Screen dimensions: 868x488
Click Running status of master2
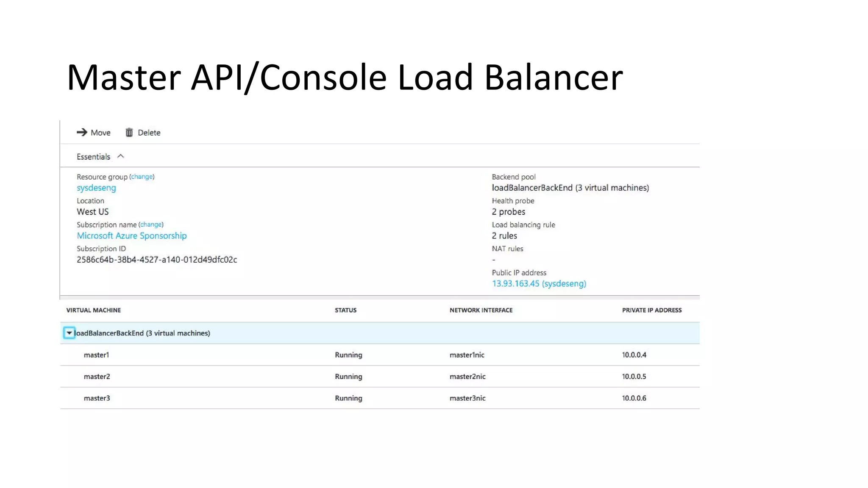click(348, 377)
